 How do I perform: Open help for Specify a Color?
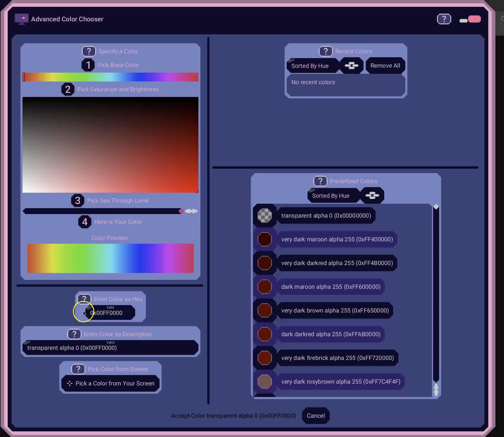89,51
